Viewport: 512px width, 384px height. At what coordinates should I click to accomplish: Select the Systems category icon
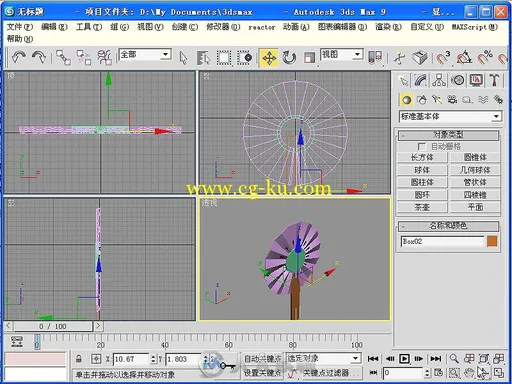(498, 100)
